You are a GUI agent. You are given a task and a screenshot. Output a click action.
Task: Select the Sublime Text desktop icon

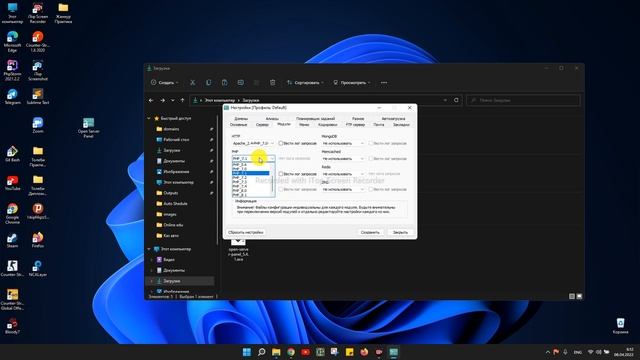click(38, 97)
